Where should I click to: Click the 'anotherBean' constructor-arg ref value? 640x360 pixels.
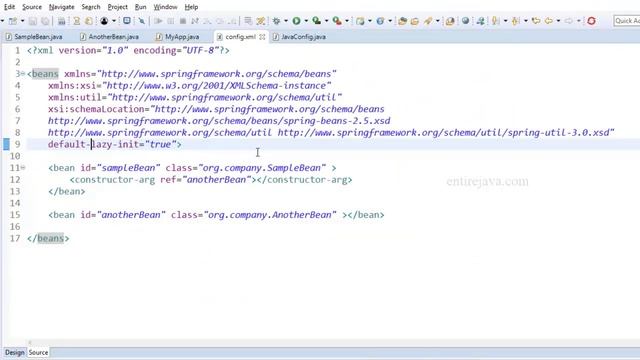216,180
